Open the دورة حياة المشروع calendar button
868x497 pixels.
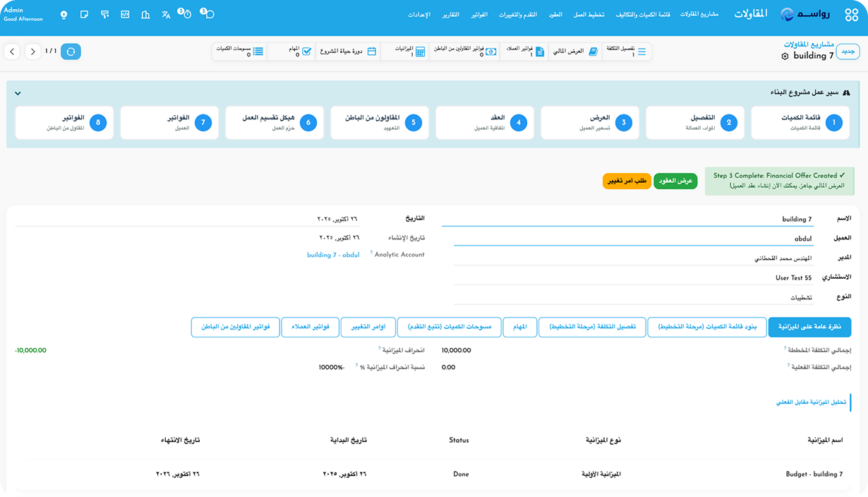coord(348,52)
